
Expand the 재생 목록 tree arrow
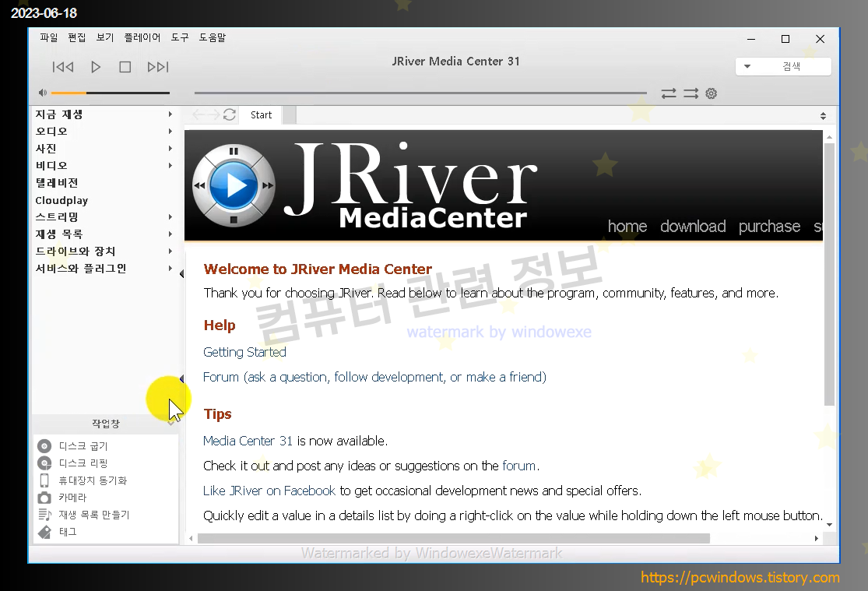click(170, 234)
